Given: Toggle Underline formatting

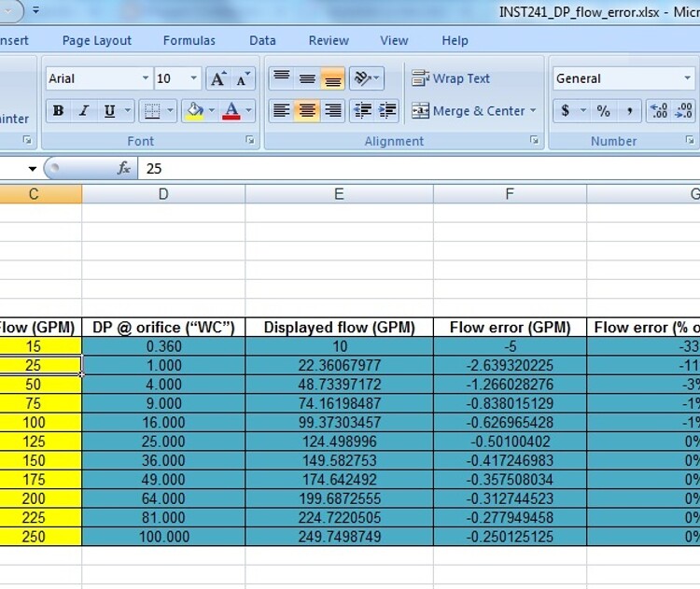Looking at the screenshot, I should (x=109, y=111).
